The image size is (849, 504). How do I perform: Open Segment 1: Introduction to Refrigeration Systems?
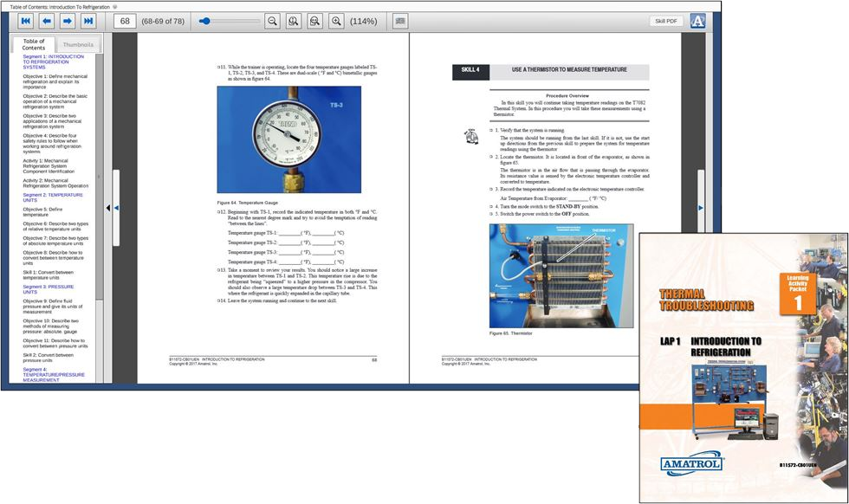click(53, 61)
